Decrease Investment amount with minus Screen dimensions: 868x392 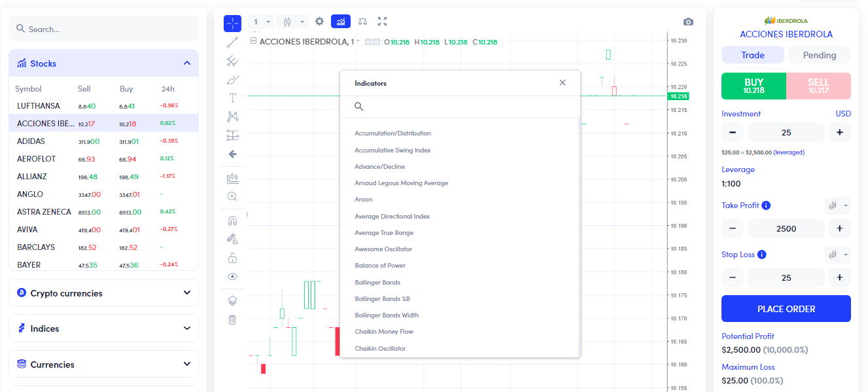point(732,132)
